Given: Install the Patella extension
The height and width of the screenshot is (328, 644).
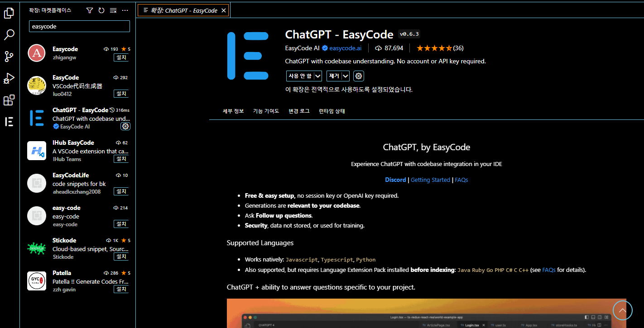Looking at the screenshot, I should 121,289.
